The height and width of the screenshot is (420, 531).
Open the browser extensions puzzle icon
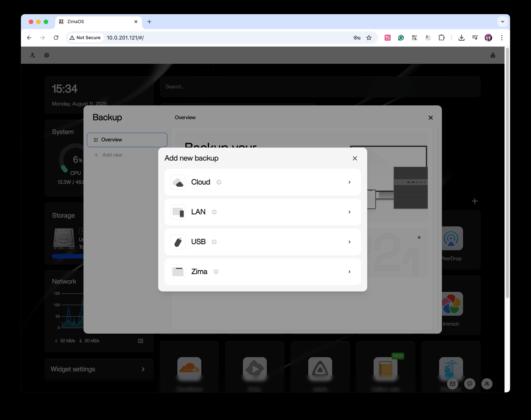click(x=442, y=38)
